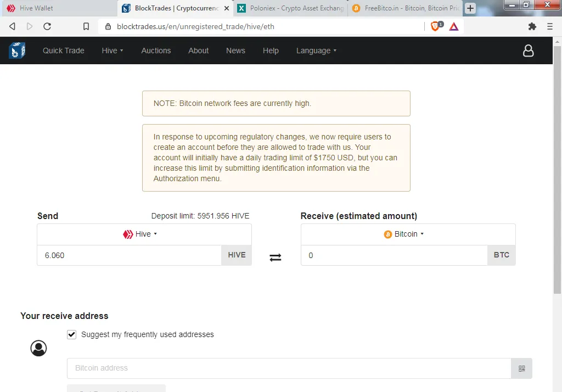Swap send and receive currencies
The image size is (562, 392).
click(276, 257)
